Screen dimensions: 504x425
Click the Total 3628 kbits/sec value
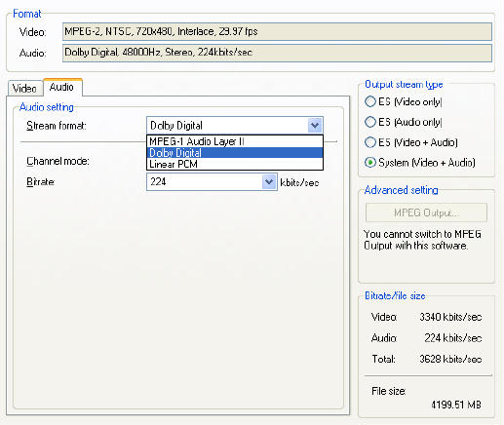pyautogui.click(x=450, y=359)
